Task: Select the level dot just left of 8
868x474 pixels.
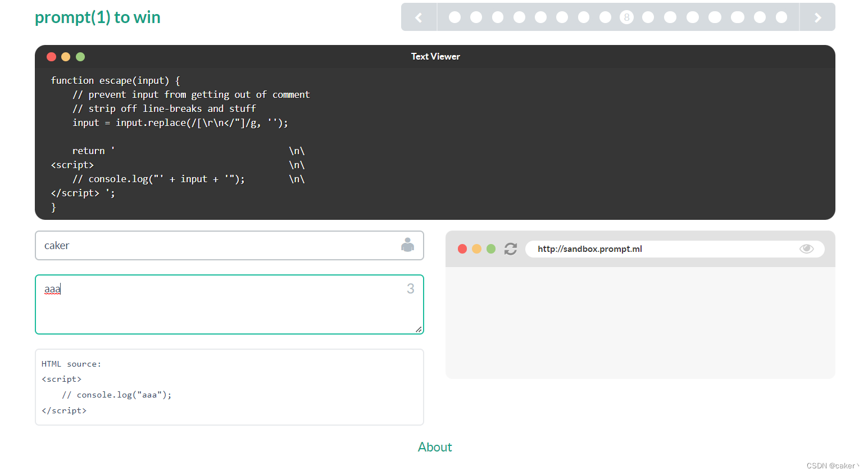Action: 605,17
